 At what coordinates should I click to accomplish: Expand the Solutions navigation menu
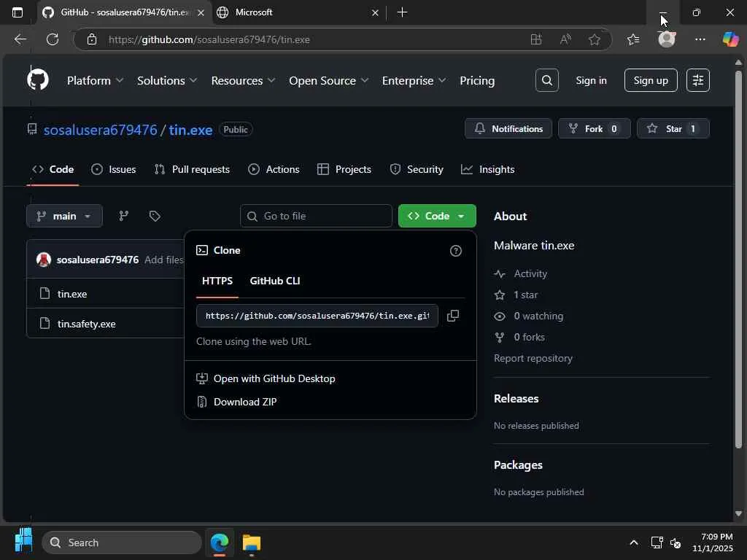click(x=167, y=80)
